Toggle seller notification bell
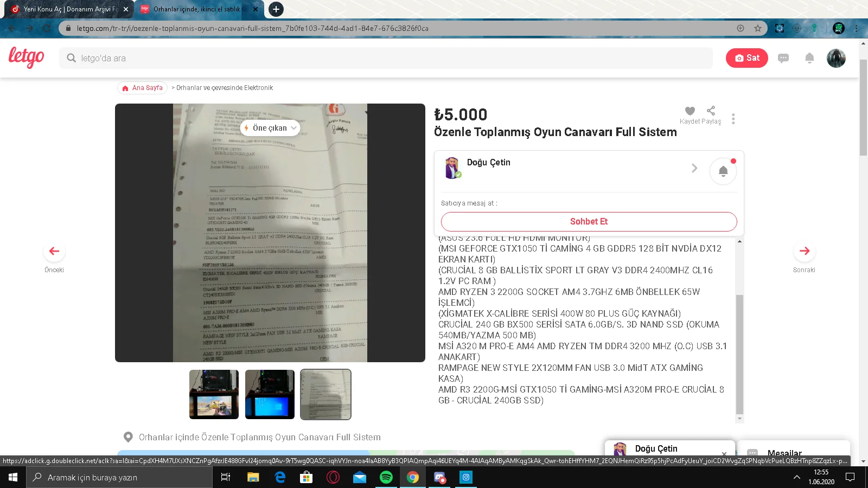The height and width of the screenshot is (488, 868). 723,171
